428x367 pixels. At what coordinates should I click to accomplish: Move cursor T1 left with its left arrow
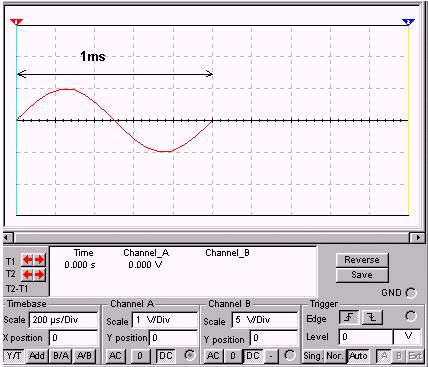[28, 260]
